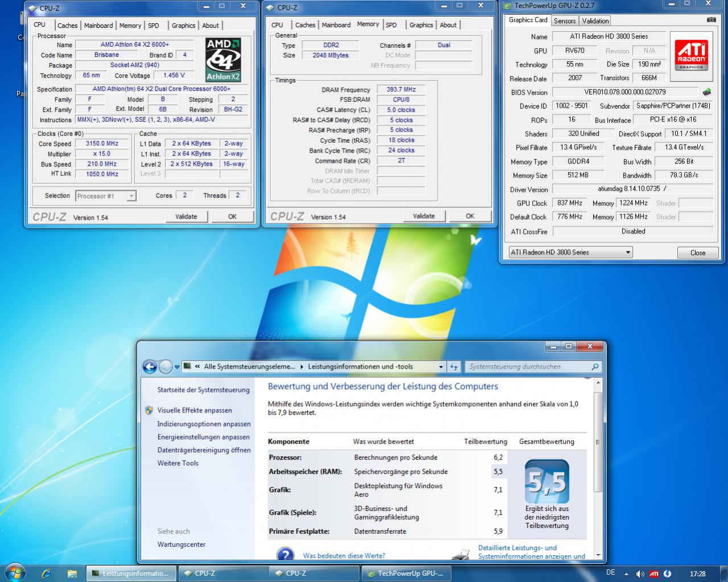Click the 'Was bedeuten diese Werte?' link

coord(344,556)
